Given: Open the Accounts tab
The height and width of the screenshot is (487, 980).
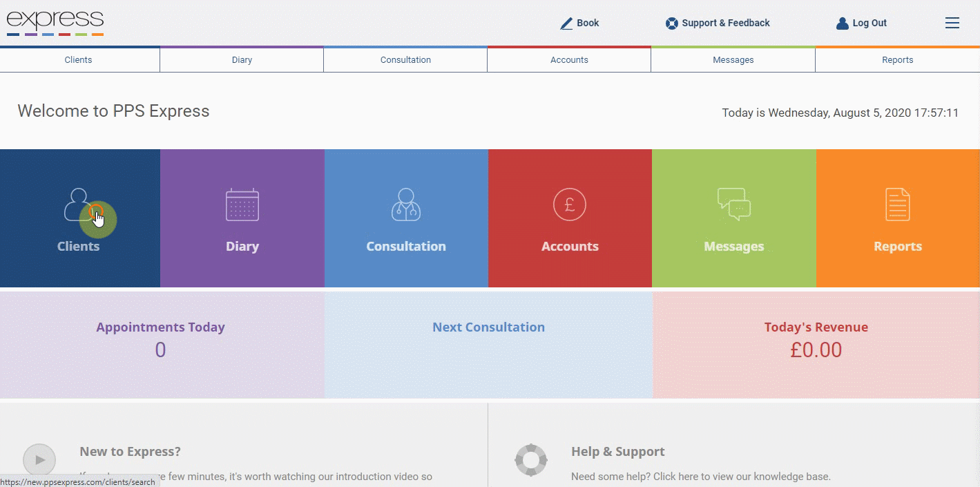Looking at the screenshot, I should click(569, 60).
